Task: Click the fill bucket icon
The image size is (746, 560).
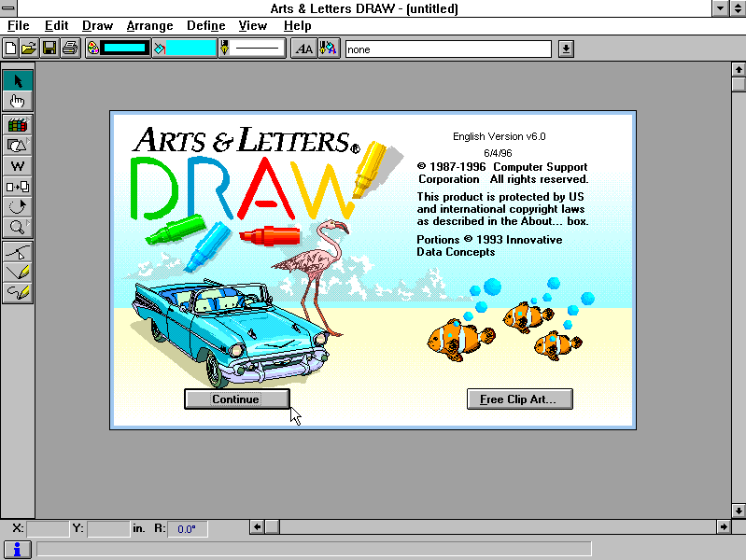Action: tap(160, 49)
